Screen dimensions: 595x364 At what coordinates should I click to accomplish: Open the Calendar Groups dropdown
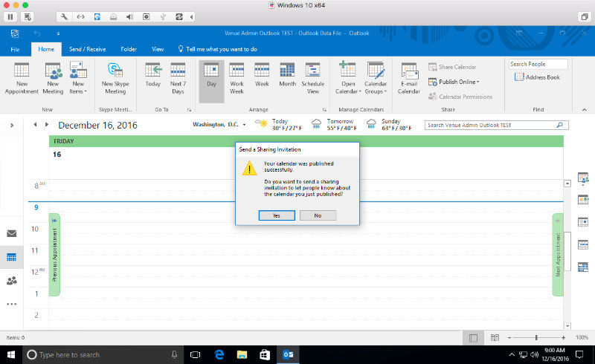point(376,79)
